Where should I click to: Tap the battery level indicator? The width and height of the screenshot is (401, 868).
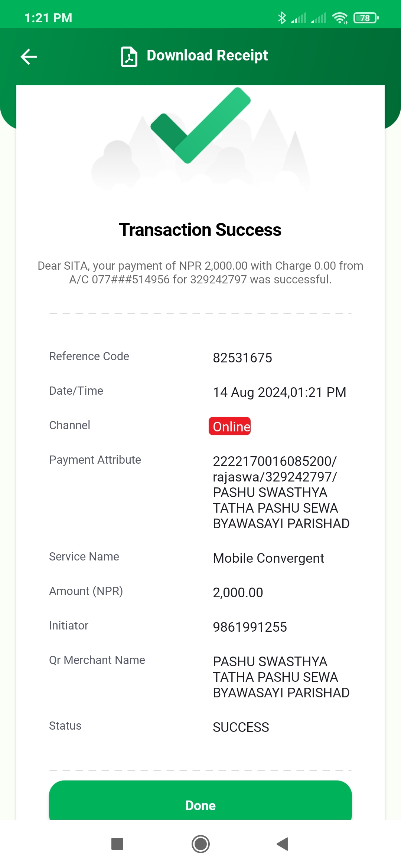click(x=366, y=18)
